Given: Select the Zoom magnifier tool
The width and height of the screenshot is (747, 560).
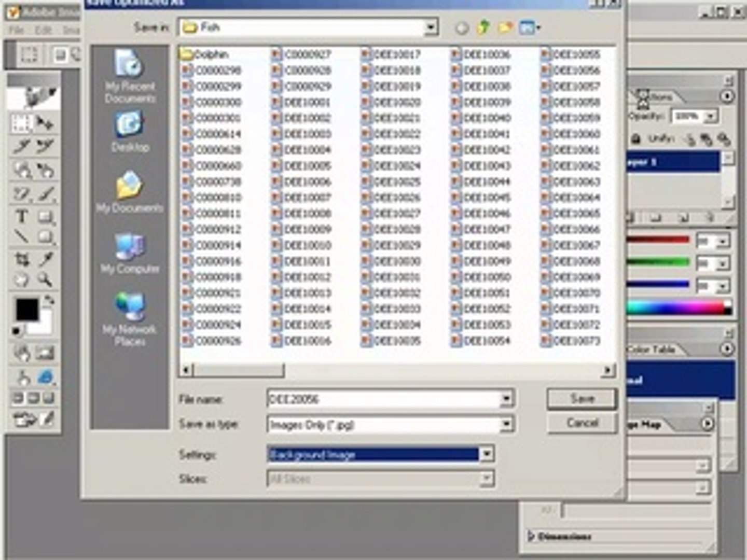Looking at the screenshot, I should click(46, 280).
